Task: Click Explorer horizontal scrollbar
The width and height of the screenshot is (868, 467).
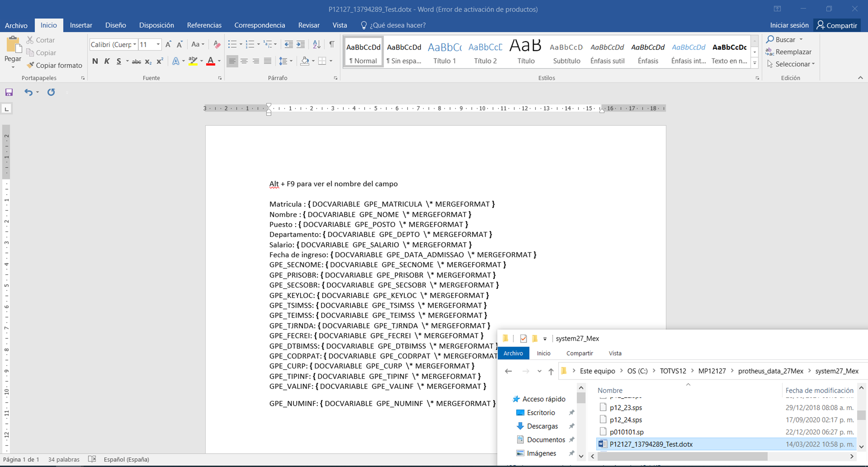Action: click(682, 456)
